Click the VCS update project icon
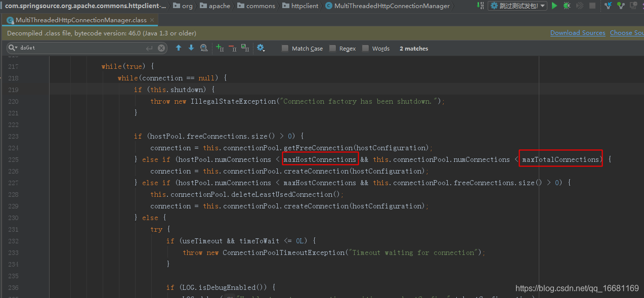Viewport: 644px width, 298px height. pyautogui.click(x=609, y=6)
